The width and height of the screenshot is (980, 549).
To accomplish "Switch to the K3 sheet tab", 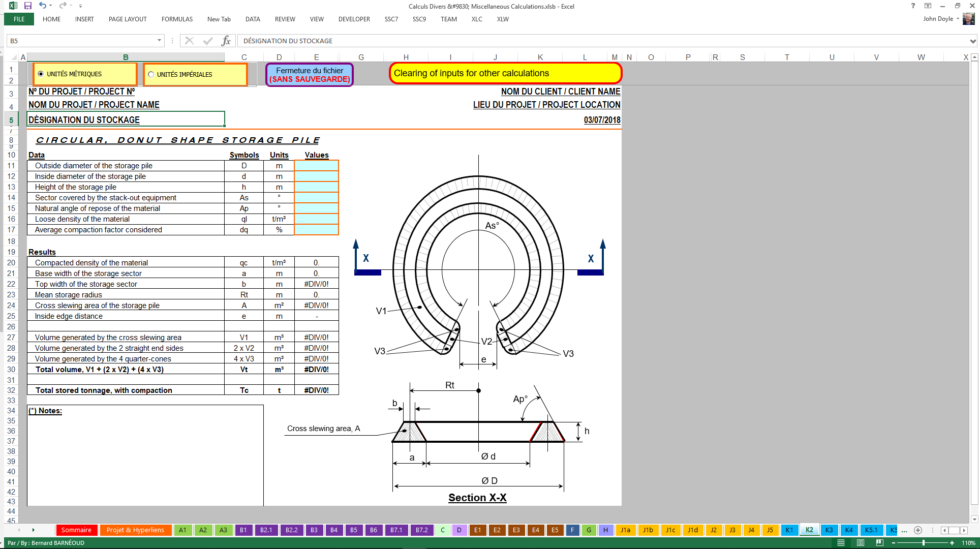I will pyautogui.click(x=829, y=530).
